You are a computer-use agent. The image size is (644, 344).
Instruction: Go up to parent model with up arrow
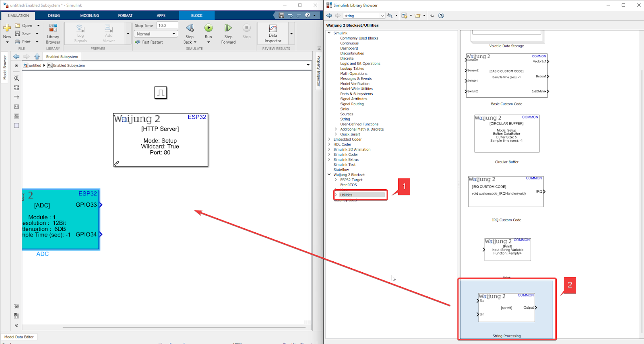[x=37, y=56]
